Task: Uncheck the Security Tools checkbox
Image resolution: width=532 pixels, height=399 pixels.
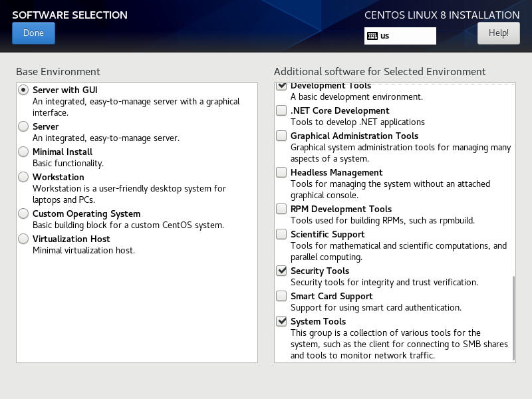Action: tap(281, 271)
